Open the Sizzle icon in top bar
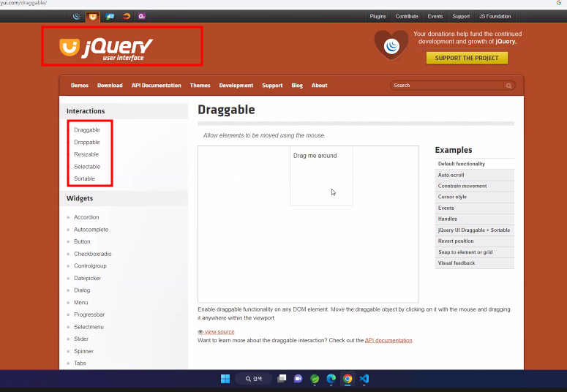Screen dimensions: 567x392 click(126, 16)
